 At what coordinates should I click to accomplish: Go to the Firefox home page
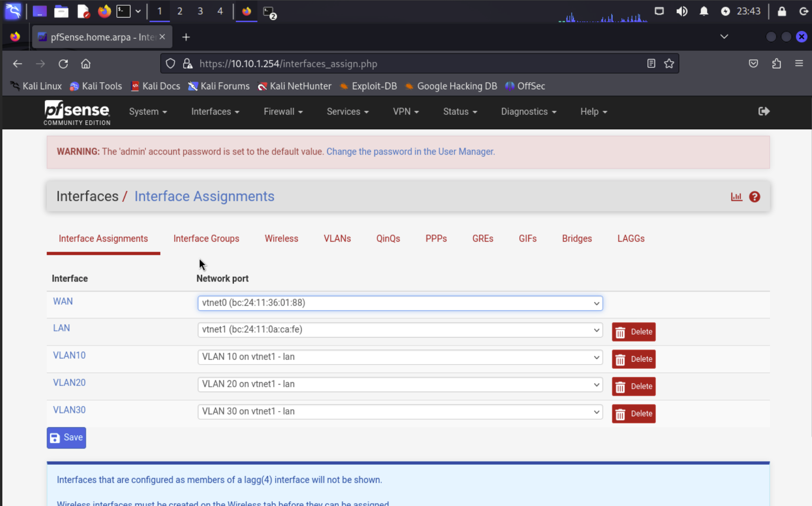point(86,64)
